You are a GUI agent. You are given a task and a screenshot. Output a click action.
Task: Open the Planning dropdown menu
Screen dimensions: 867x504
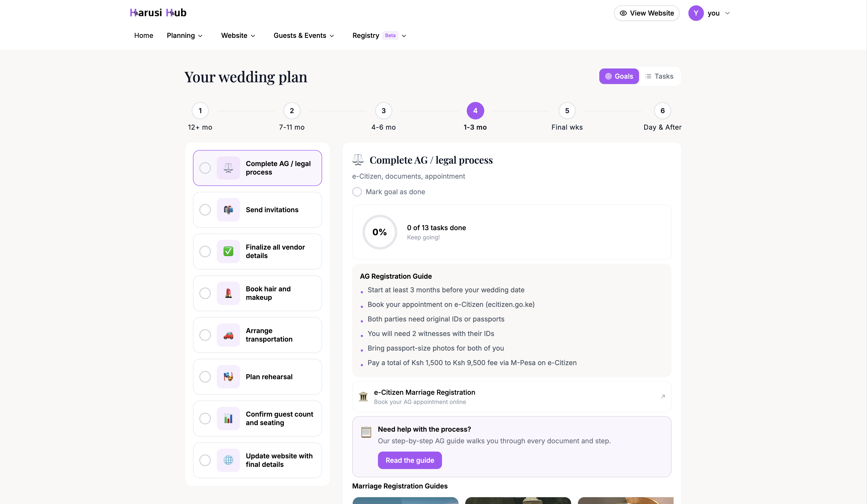[x=185, y=35]
